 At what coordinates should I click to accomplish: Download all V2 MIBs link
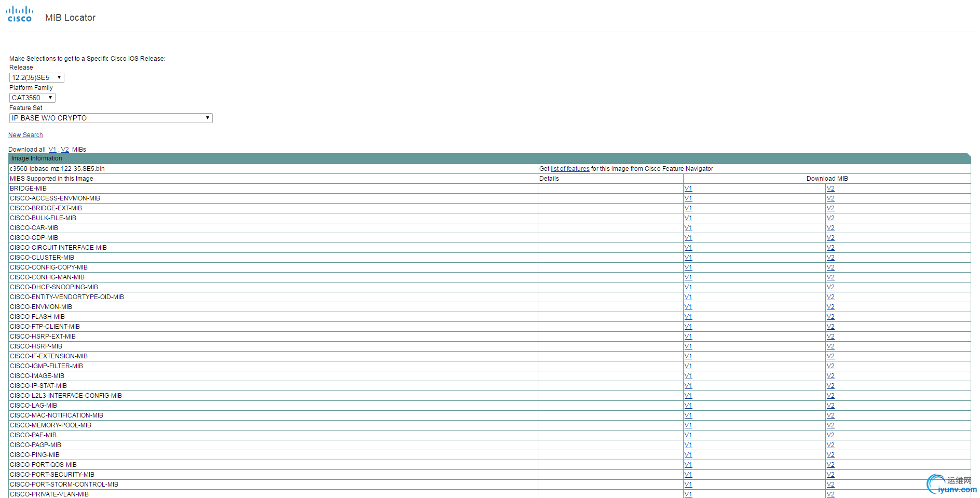point(65,150)
